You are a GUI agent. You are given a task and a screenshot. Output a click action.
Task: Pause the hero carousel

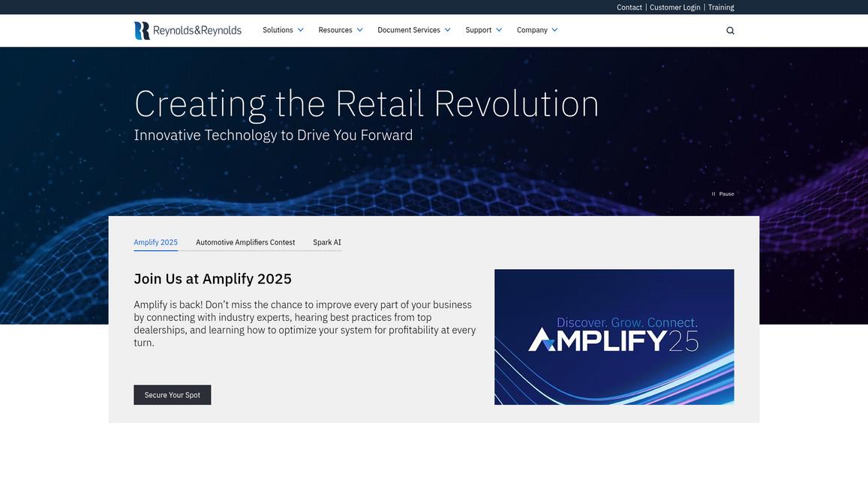[x=723, y=193]
